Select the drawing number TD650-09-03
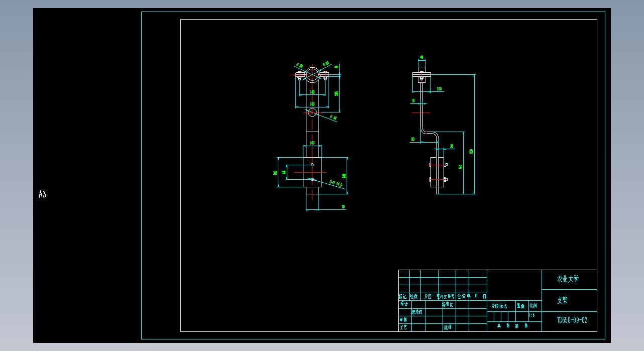Viewport: 644px width, 351px height. click(x=572, y=320)
